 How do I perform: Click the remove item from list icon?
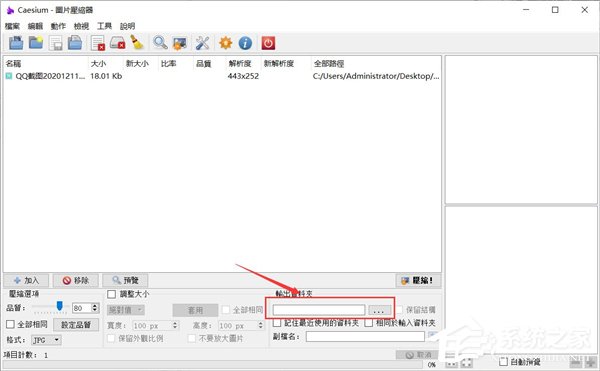tap(98, 43)
